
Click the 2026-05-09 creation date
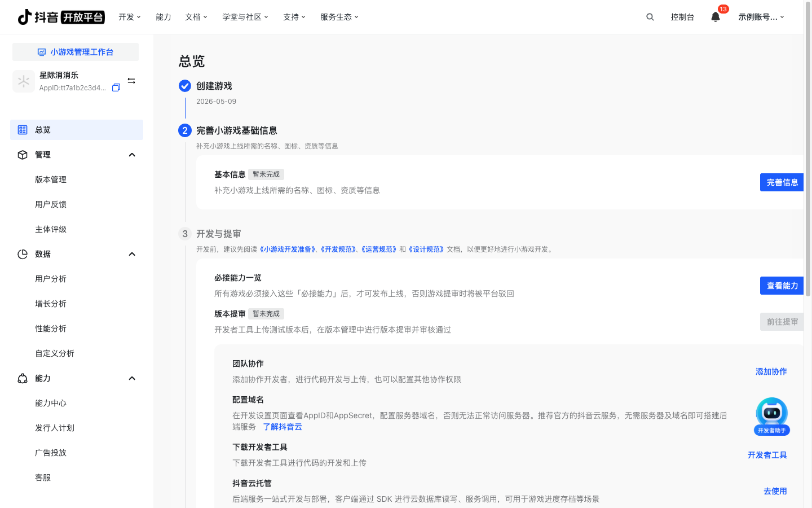pyautogui.click(x=216, y=102)
